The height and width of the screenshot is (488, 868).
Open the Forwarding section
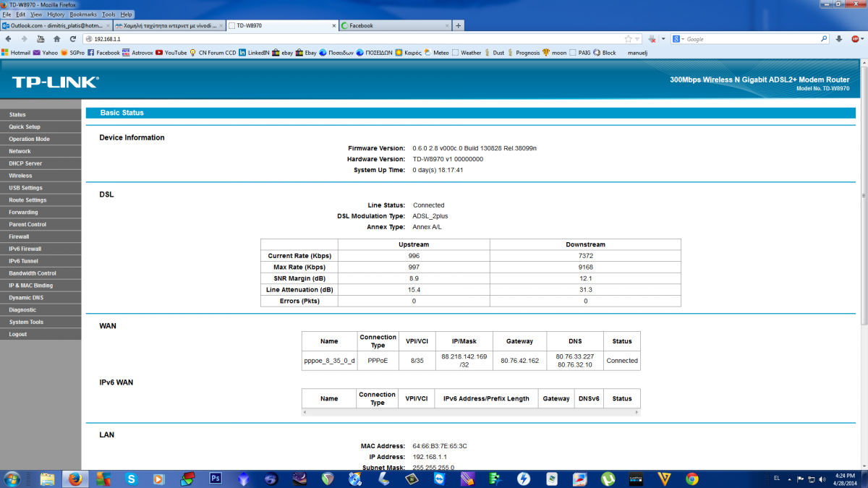point(41,213)
